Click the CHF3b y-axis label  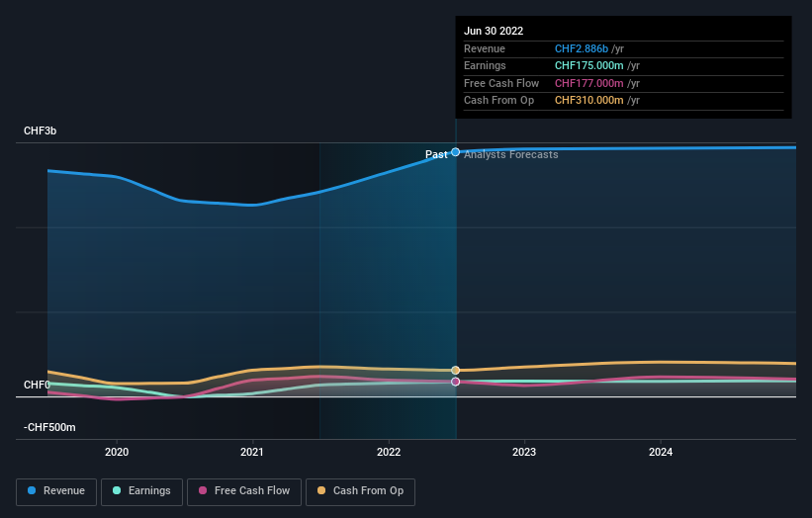[40, 130]
